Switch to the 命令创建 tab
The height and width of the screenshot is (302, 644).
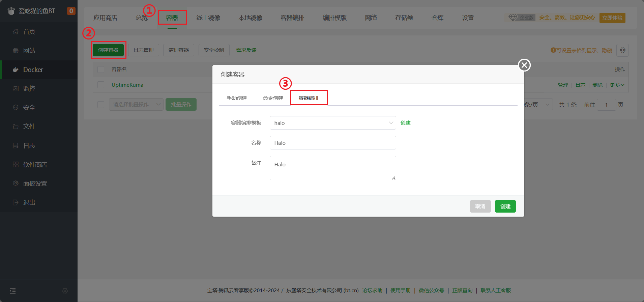273,98
